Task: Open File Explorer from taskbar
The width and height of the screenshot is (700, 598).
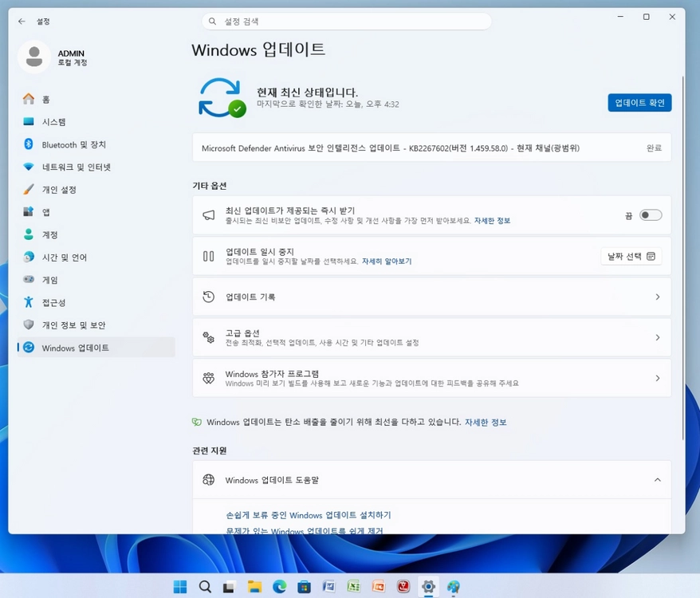Action: coord(254,586)
